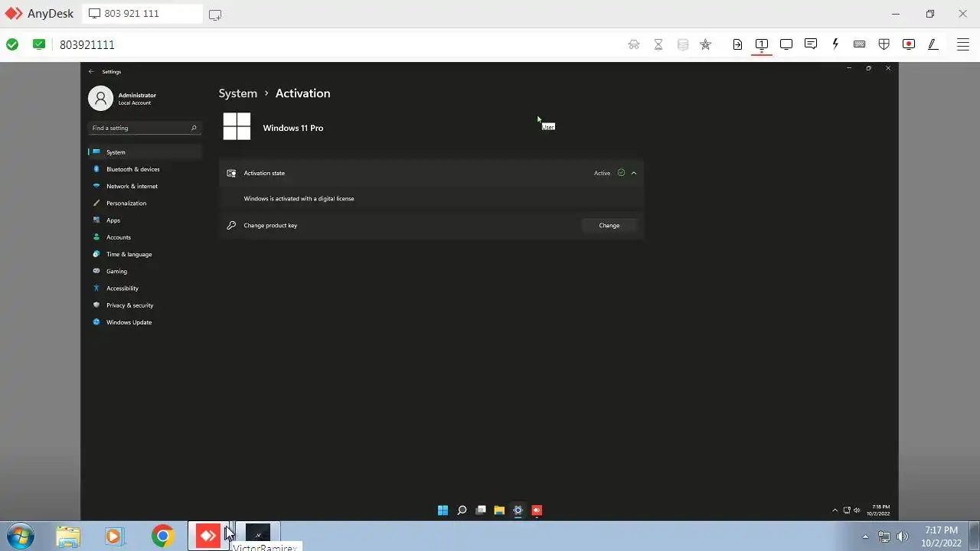Open Google Chrome from local taskbar
The image size is (980, 551).
point(162,536)
